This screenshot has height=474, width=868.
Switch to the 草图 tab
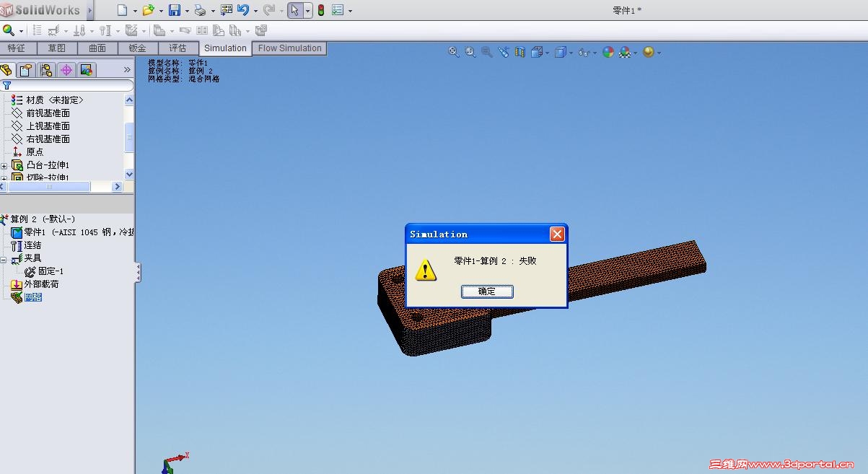pyautogui.click(x=57, y=48)
